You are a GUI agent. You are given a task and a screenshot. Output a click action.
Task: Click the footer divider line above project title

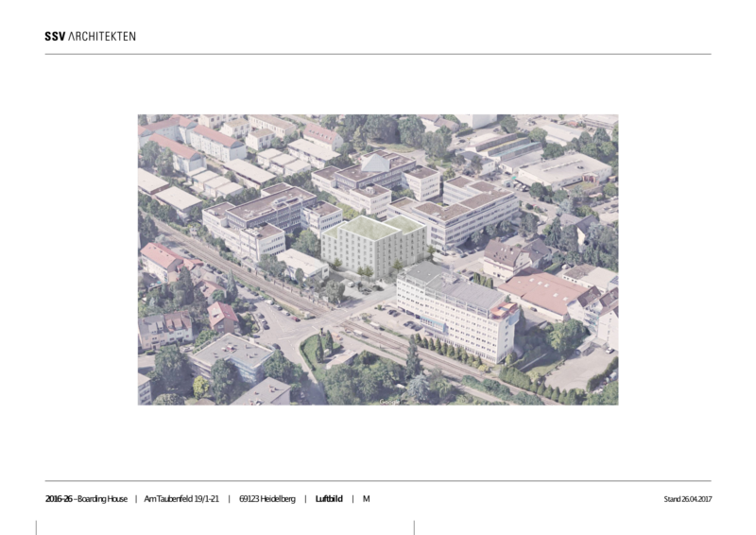click(x=378, y=481)
